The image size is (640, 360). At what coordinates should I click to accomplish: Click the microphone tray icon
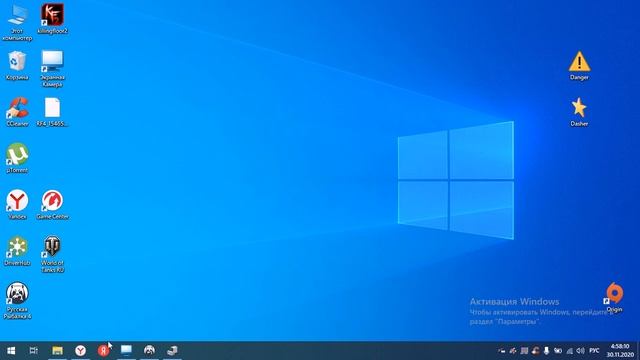click(546, 351)
